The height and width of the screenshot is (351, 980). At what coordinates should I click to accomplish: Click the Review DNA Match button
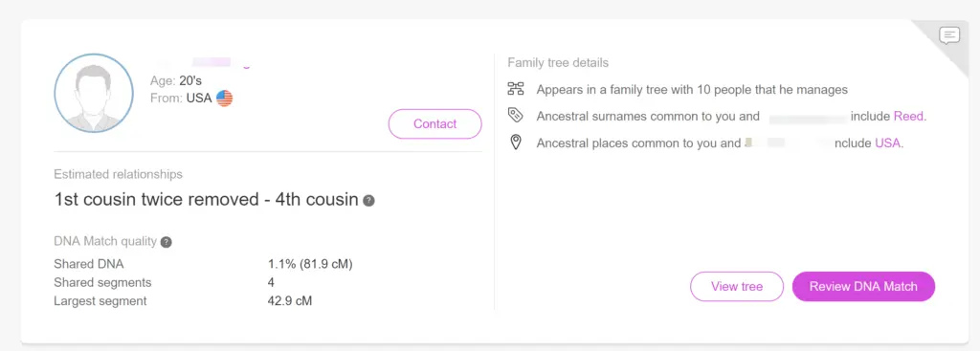click(x=864, y=287)
